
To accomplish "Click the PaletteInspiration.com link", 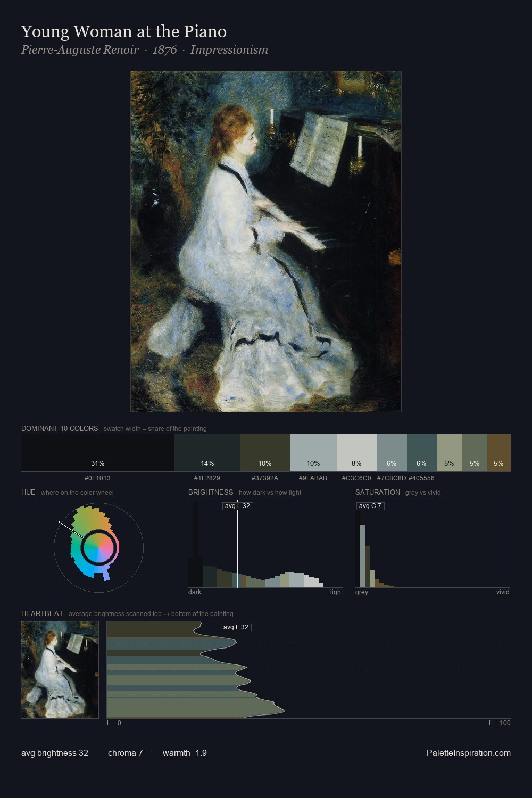I will (469, 753).
